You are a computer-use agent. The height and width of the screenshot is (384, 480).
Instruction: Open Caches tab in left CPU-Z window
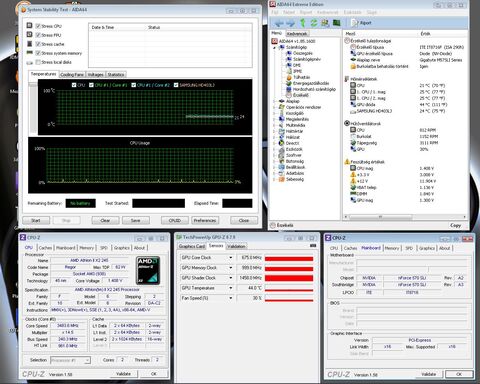(x=45, y=248)
